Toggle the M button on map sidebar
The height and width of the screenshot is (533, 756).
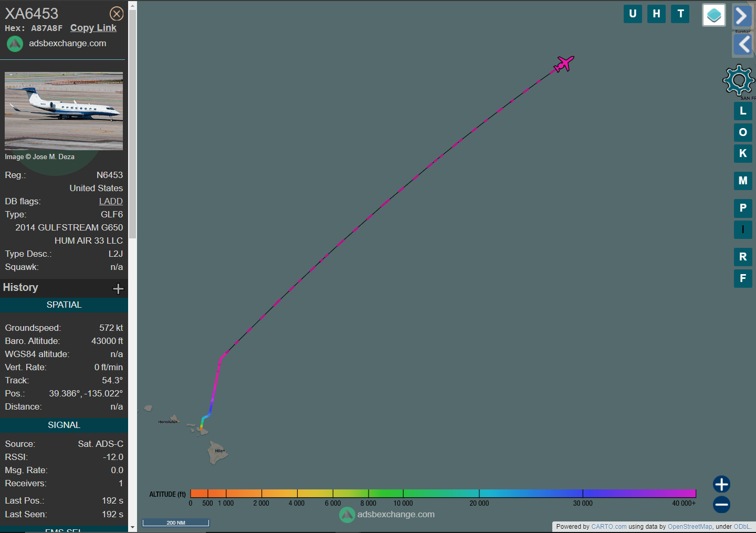pyautogui.click(x=743, y=181)
